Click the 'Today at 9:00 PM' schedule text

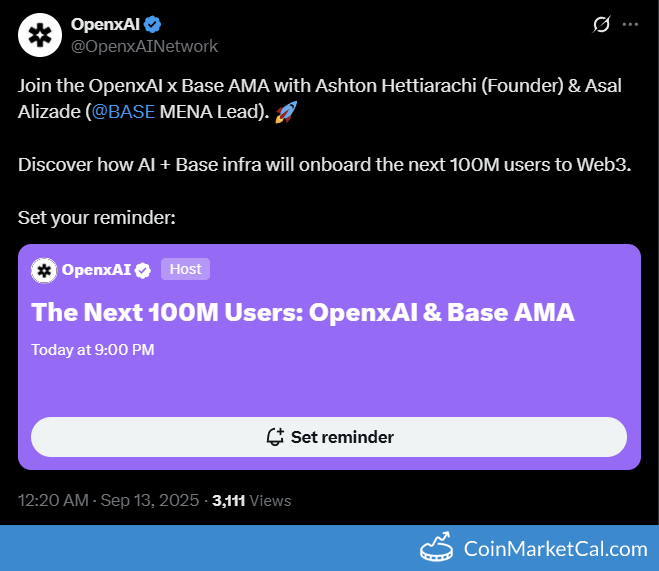(93, 350)
